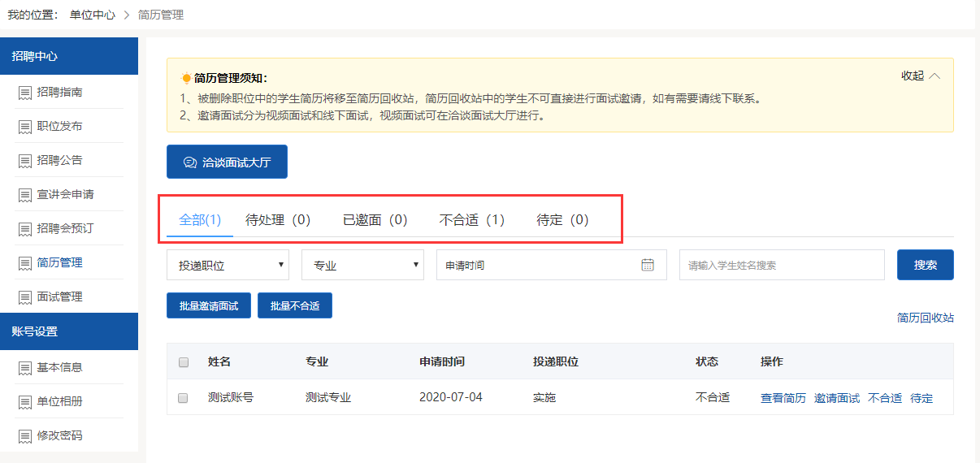
Task: Click the 宣讲会申请 sidebar document icon
Action: pos(25,195)
